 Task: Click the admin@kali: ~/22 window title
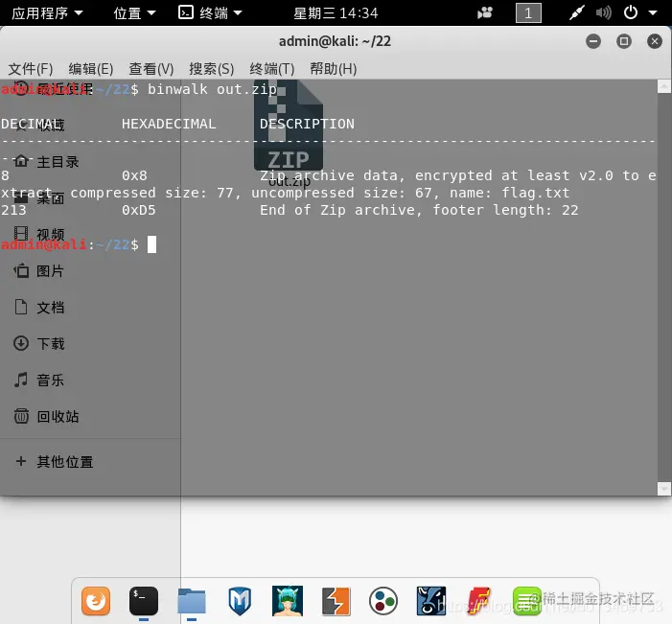(335, 41)
